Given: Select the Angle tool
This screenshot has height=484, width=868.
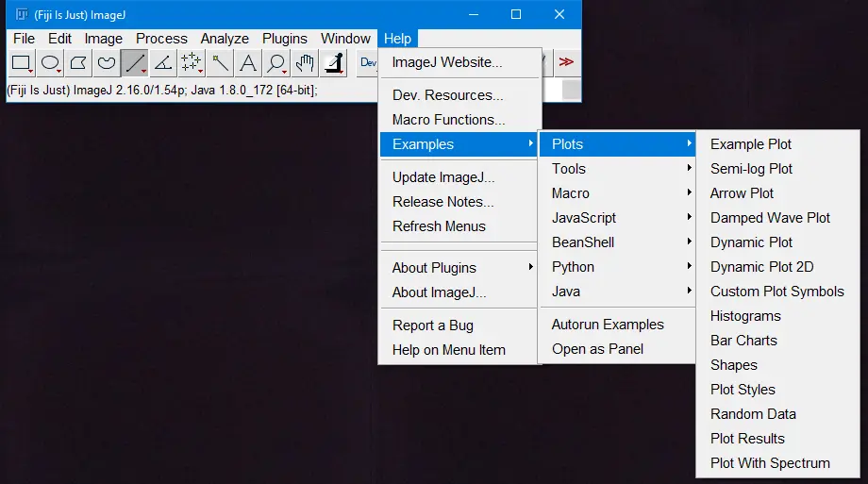Looking at the screenshot, I should (x=163, y=63).
